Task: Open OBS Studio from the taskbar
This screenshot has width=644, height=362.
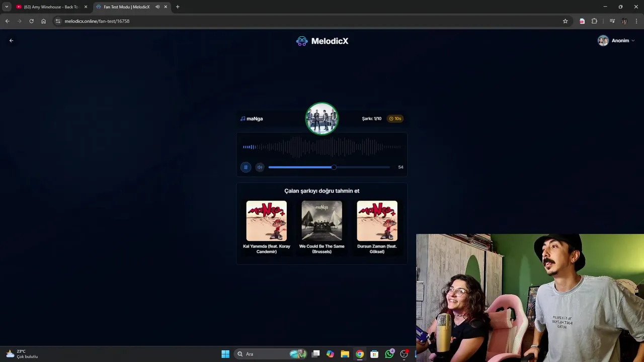Action: pos(404,354)
